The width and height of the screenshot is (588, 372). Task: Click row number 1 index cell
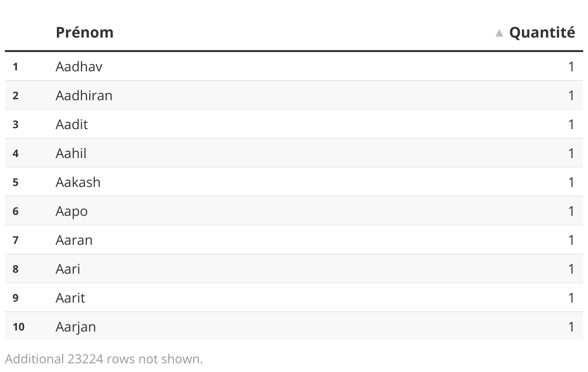point(15,66)
